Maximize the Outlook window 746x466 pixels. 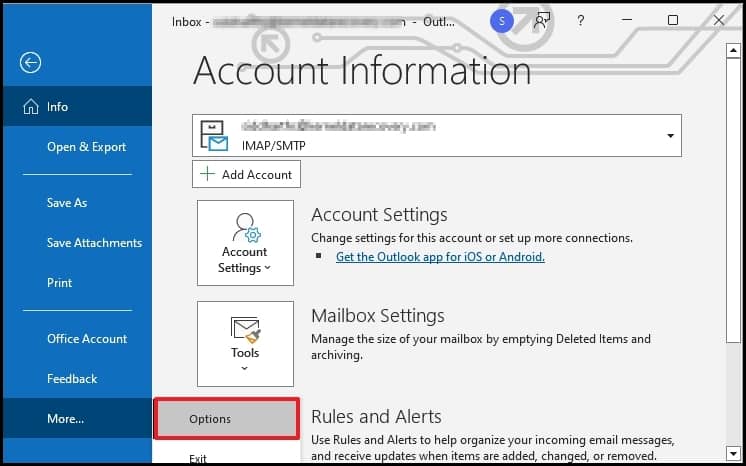click(x=673, y=20)
